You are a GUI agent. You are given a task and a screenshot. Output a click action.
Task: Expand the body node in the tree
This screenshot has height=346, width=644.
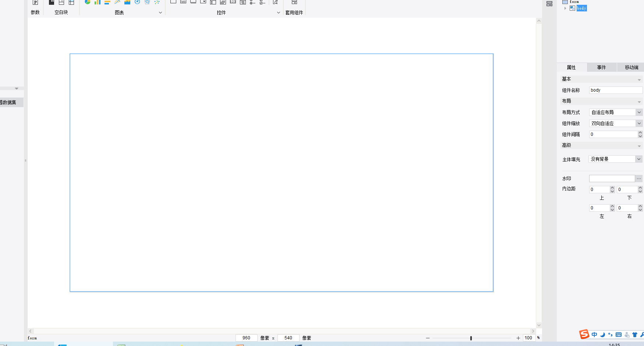click(565, 8)
